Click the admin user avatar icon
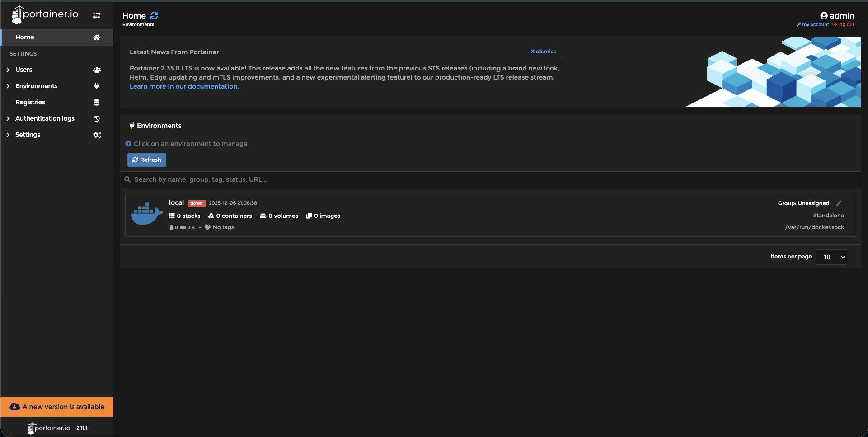Screen dimensions: 868x437 click(x=824, y=16)
